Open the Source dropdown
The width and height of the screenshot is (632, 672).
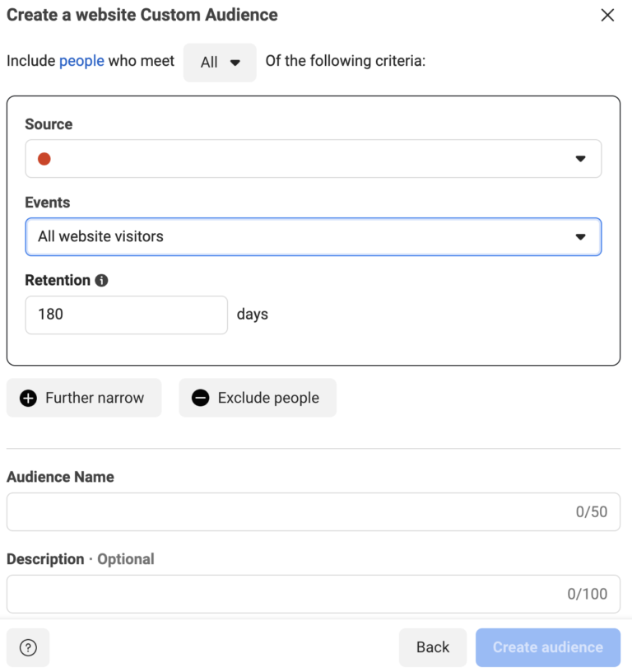coord(313,158)
